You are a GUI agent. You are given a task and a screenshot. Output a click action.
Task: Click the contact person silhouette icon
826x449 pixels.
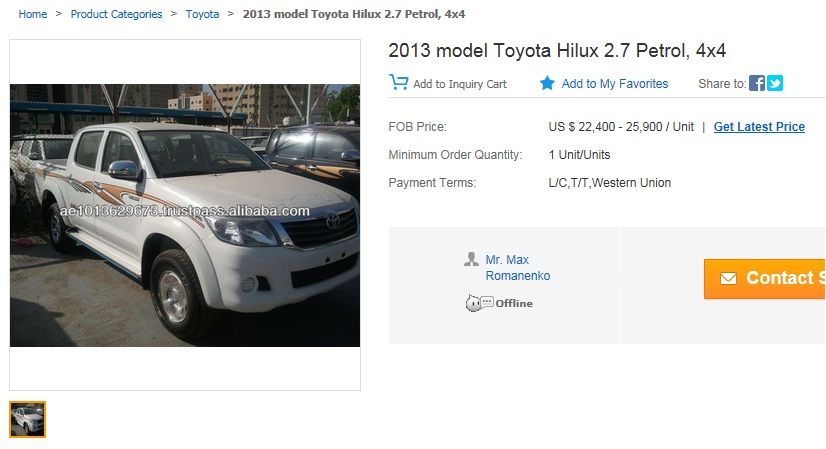point(471,259)
